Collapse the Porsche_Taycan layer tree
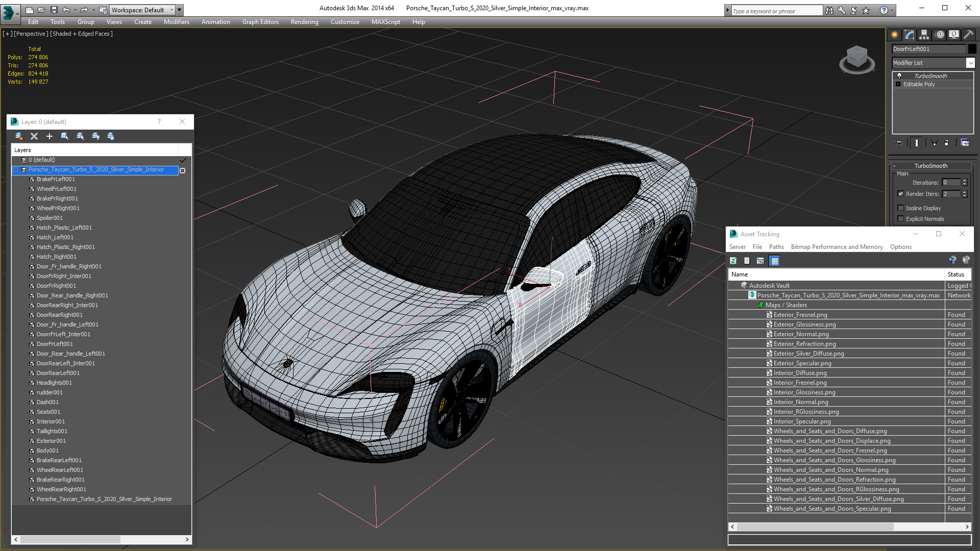Viewport: 980px width, 551px height. [x=16, y=170]
